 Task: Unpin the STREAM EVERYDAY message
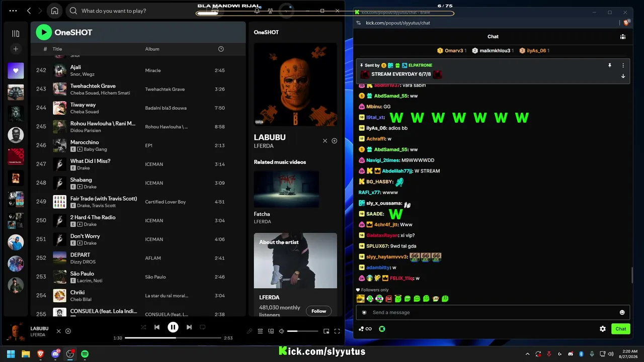(610, 65)
